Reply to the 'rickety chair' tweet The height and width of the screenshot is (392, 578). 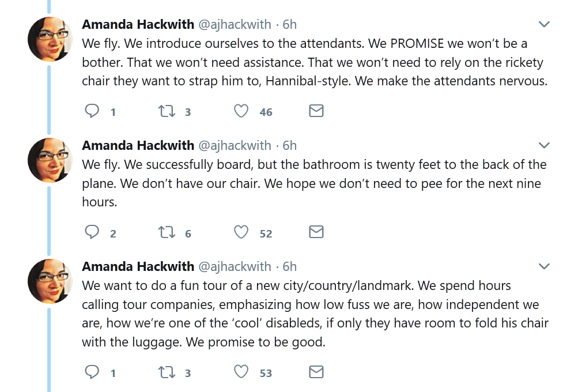pos(92,111)
